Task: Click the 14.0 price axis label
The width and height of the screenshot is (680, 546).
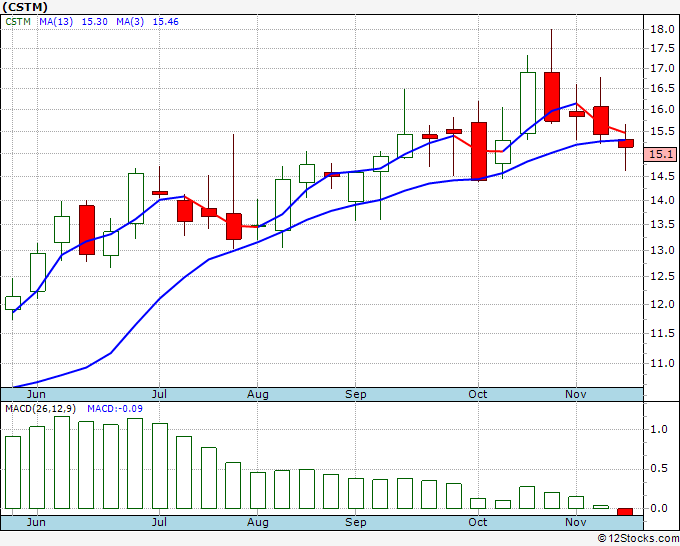Action: [662, 200]
